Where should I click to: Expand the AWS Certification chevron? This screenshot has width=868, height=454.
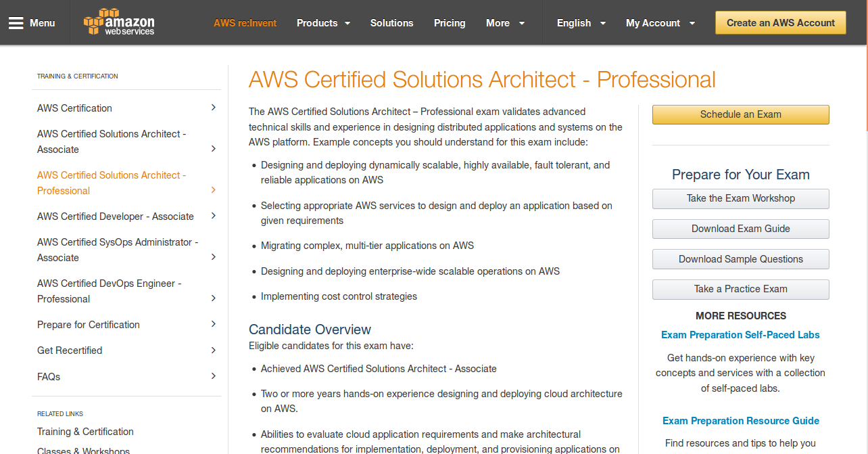(214, 108)
